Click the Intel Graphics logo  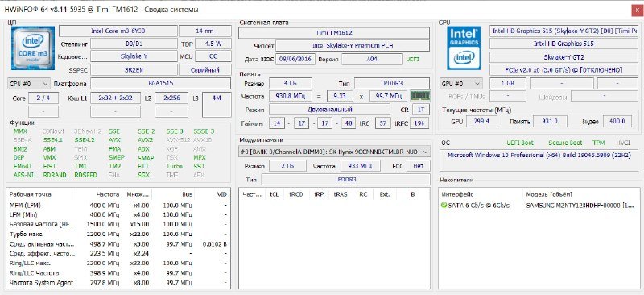pyautogui.click(x=464, y=48)
